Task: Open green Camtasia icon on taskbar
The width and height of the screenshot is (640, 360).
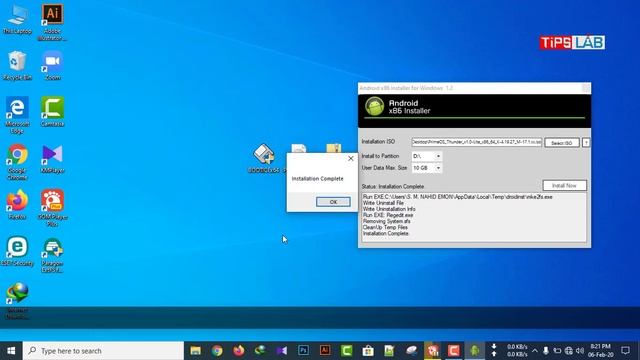Action: (347, 351)
